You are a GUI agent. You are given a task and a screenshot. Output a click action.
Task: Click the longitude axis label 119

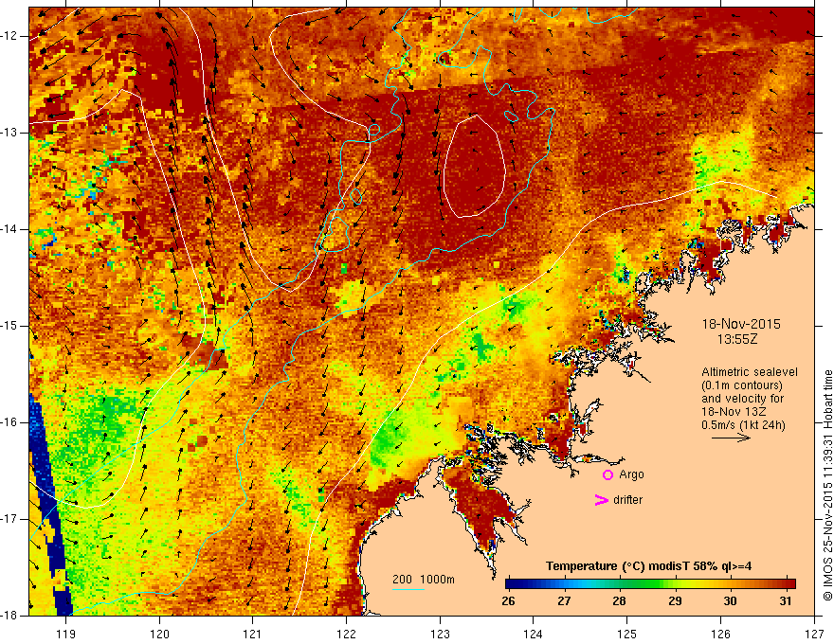pyautogui.click(x=65, y=634)
